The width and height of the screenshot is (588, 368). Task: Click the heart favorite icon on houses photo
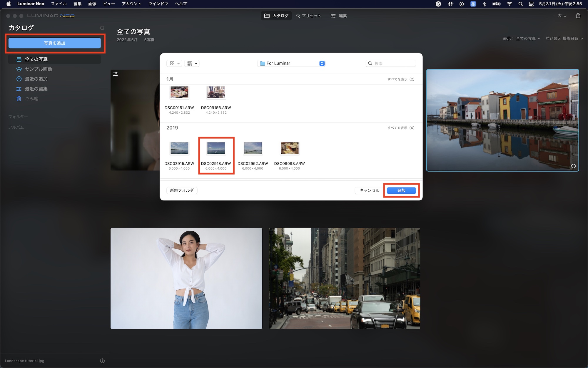(573, 166)
